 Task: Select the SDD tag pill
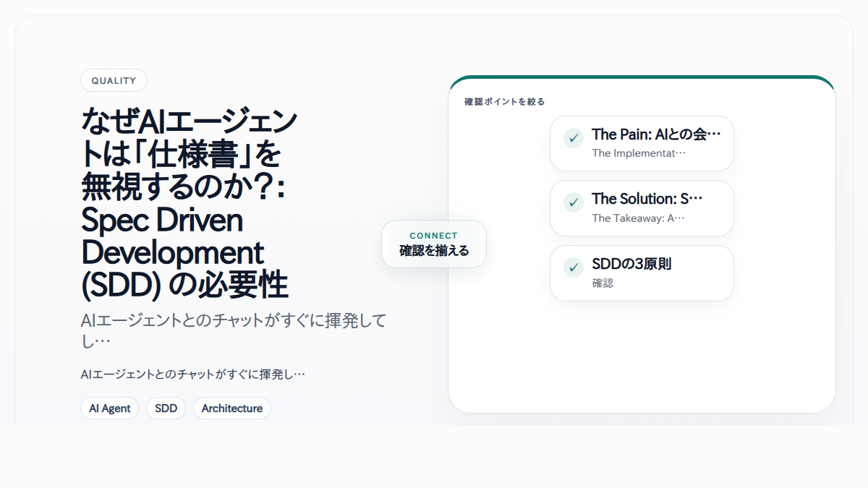(x=166, y=408)
